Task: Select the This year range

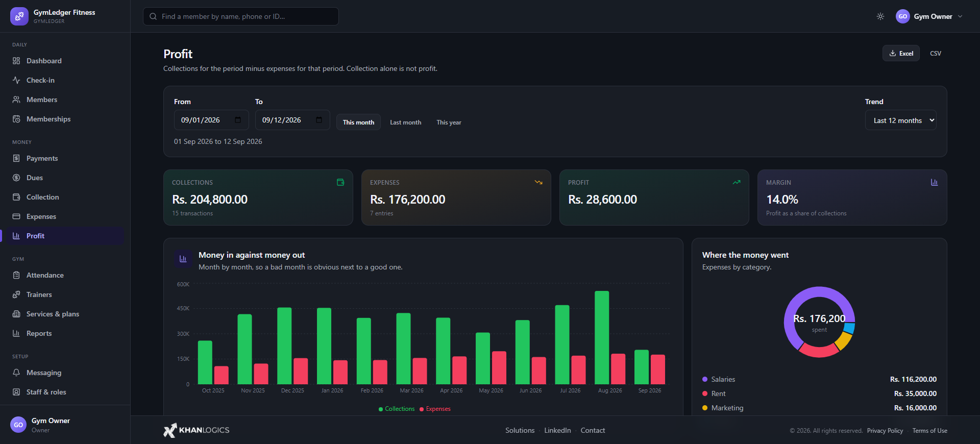Action: click(449, 122)
